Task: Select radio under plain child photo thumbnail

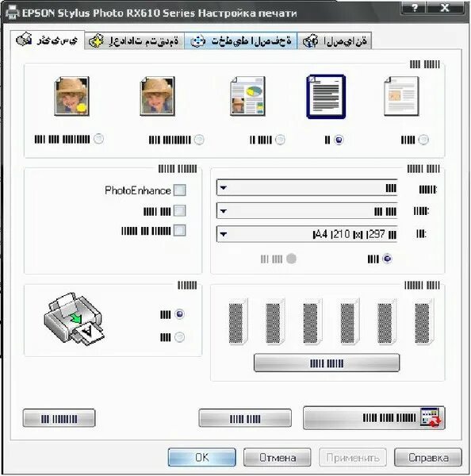Action: pyautogui.click(x=199, y=140)
